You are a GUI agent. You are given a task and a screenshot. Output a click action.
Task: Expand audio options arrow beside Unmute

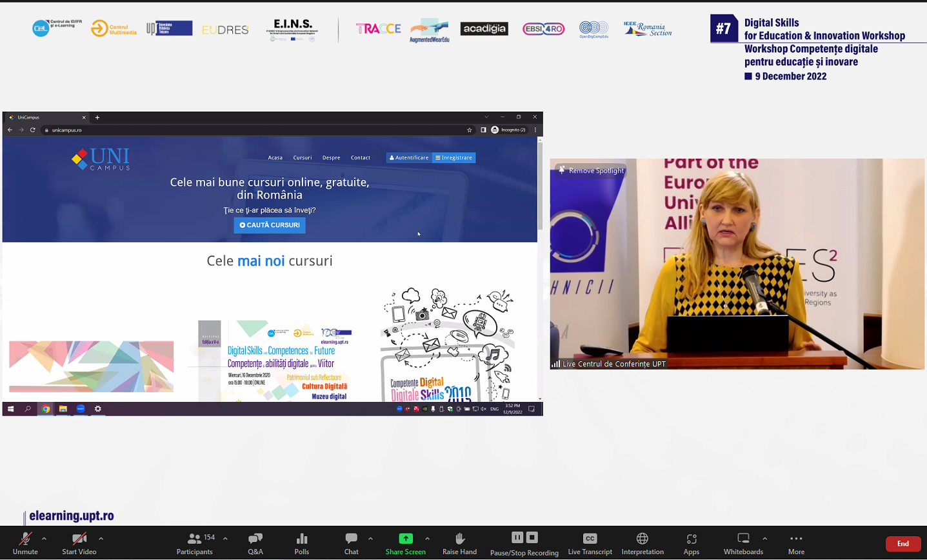coord(44,538)
